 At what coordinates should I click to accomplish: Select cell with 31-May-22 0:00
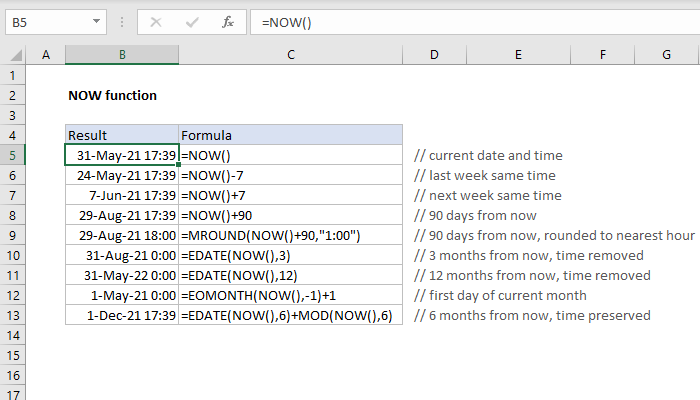(x=122, y=275)
